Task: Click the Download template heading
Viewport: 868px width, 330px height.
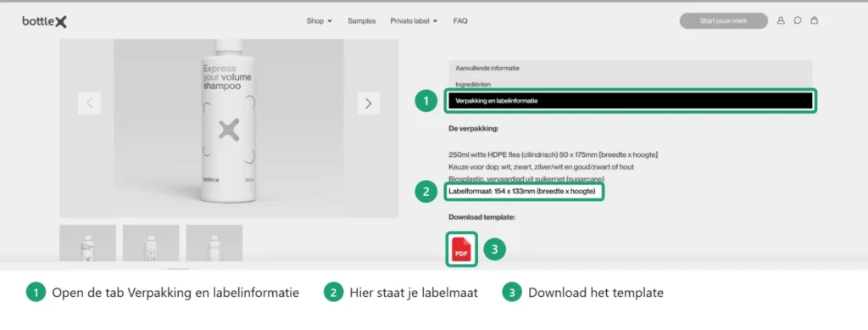Action: click(481, 217)
